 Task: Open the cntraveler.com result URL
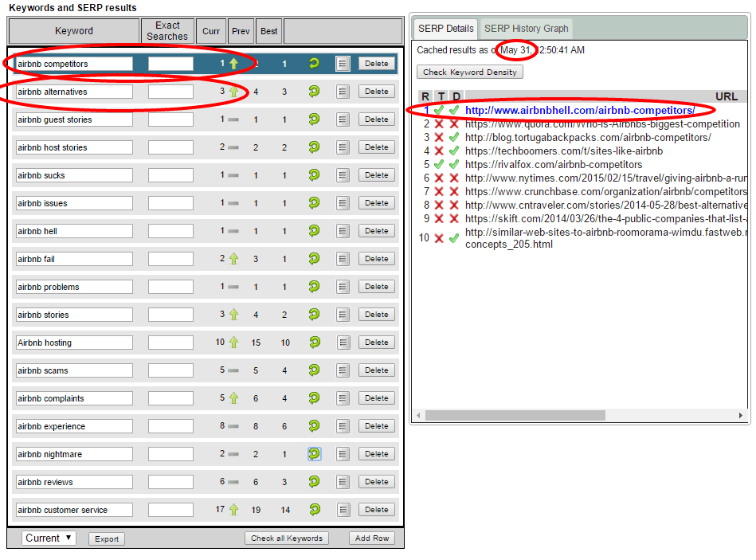coord(605,205)
